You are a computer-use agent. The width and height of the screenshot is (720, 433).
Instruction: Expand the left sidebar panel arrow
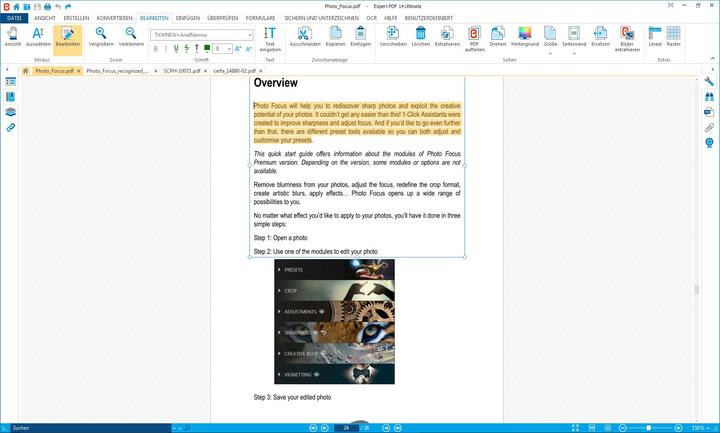pyautogui.click(x=7, y=69)
